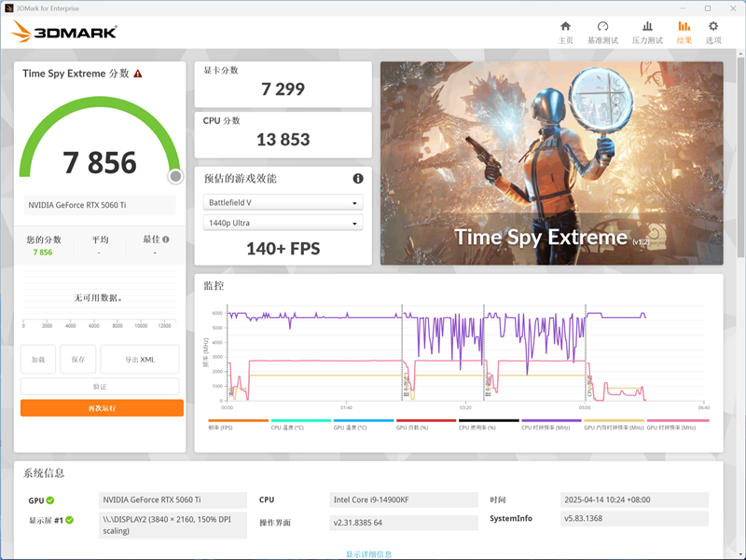Image resolution: width=746 pixels, height=560 pixels.
Task: Click the 导出 XML button
Action: pos(139,359)
